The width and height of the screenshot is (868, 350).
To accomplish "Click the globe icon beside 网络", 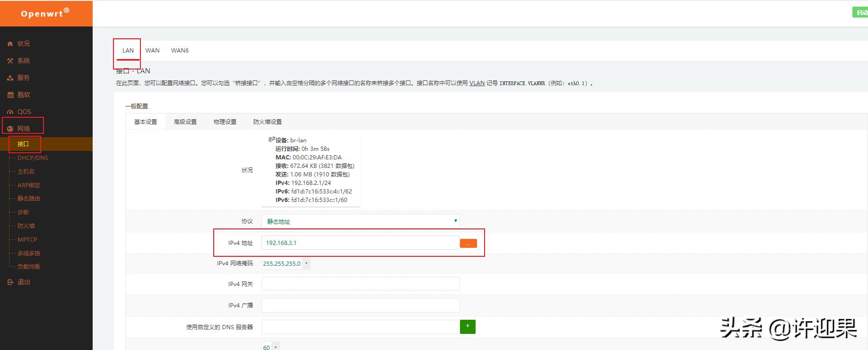I will (10, 129).
